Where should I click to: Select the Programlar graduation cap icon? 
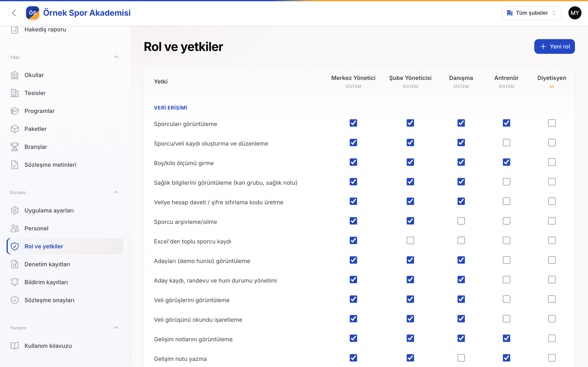[14, 111]
